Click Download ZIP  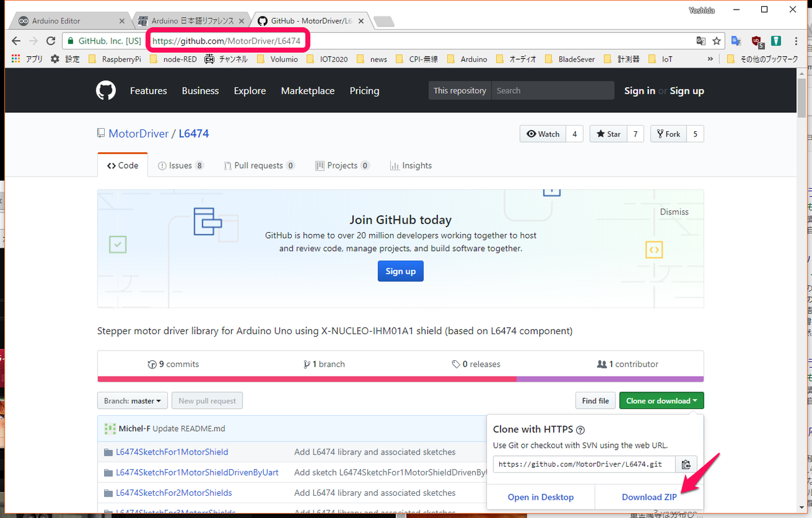point(650,497)
